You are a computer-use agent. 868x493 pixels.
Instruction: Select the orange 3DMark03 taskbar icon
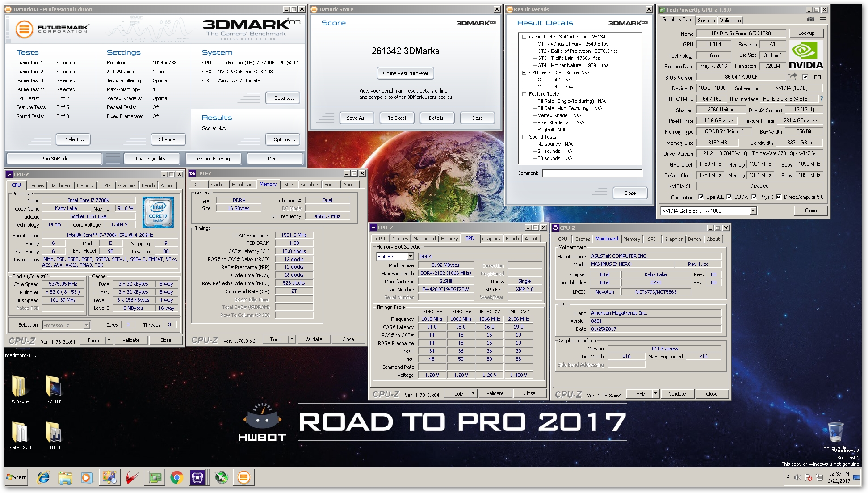(244, 477)
